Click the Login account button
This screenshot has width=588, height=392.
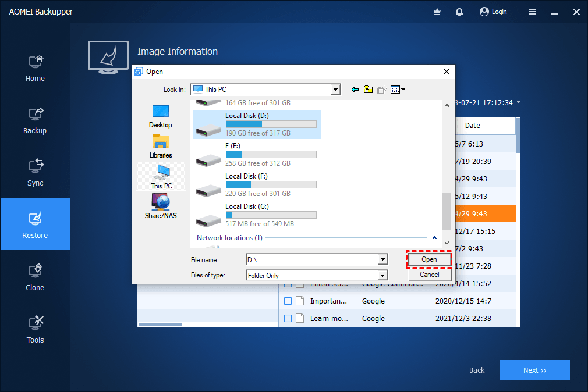click(x=493, y=12)
